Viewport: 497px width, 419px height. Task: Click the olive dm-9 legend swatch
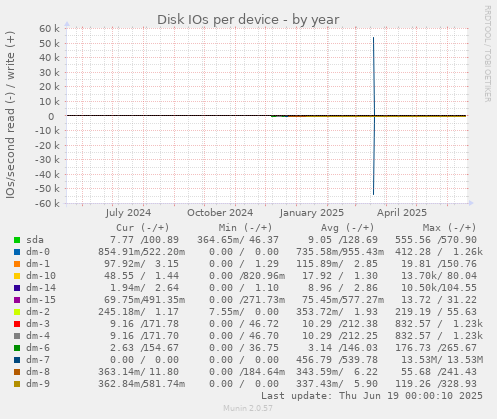(x=17, y=384)
